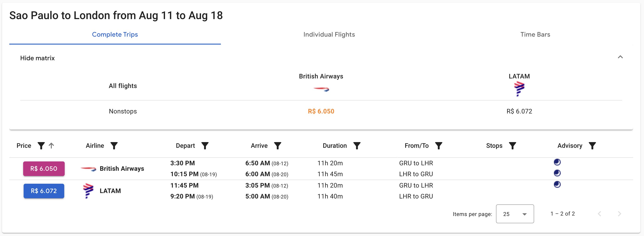The width and height of the screenshot is (644, 236).
Task: Open the Depart column filter icon
Action: point(205,146)
